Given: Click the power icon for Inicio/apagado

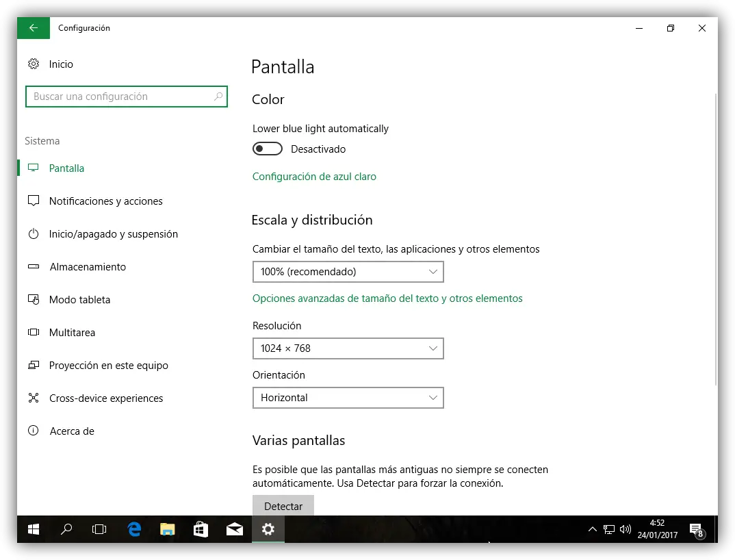Looking at the screenshot, I should coord(34,233).
